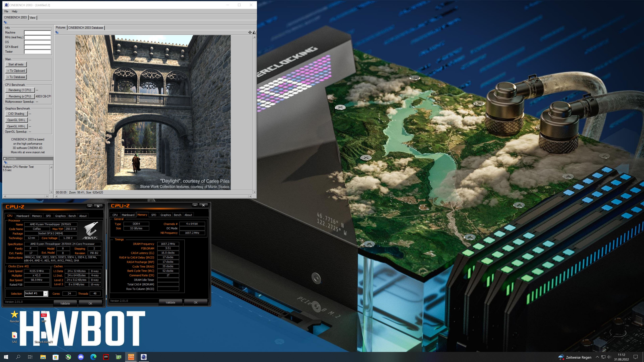Switch to the Cinebench taskbar icon
Screen dimensions: 644x362
coord(144,357)
